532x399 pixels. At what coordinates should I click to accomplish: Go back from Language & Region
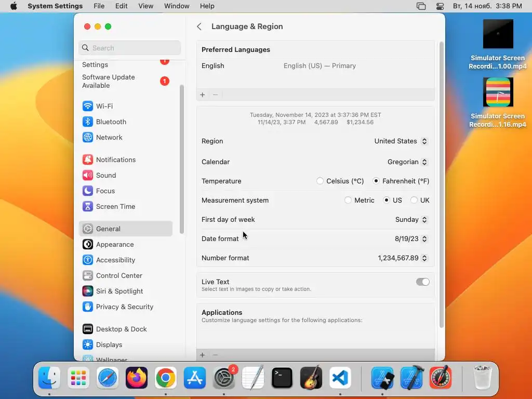[199, 26]
